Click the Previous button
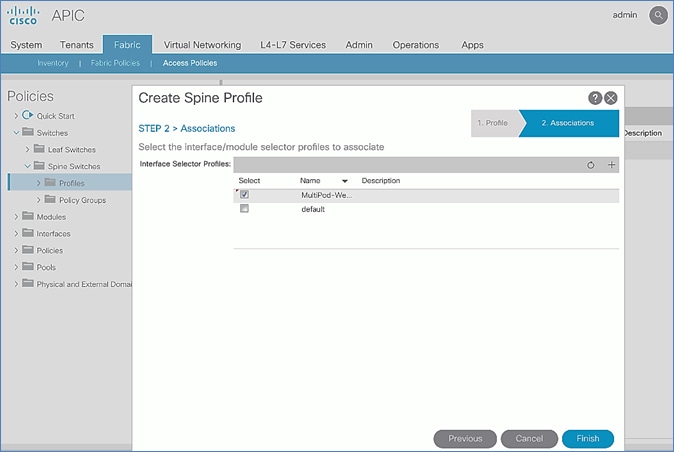Viewport: 674px width, 452px height. click(465, 438)
